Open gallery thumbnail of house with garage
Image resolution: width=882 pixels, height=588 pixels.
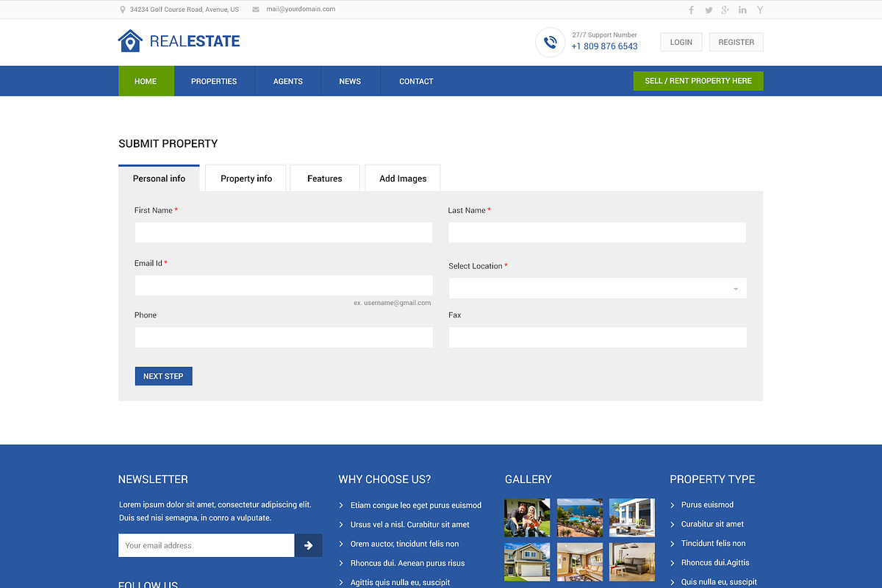coord(527,562)
